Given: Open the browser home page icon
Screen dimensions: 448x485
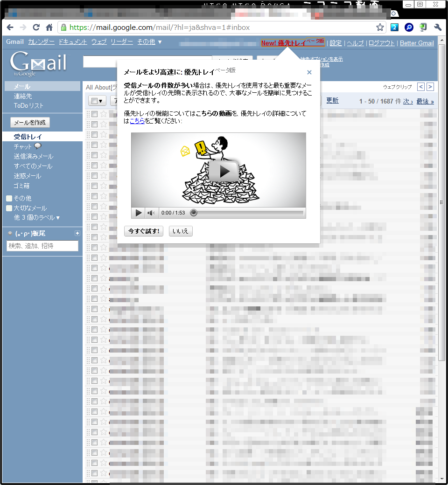Looking at the screenshot, I should (49, 28).
